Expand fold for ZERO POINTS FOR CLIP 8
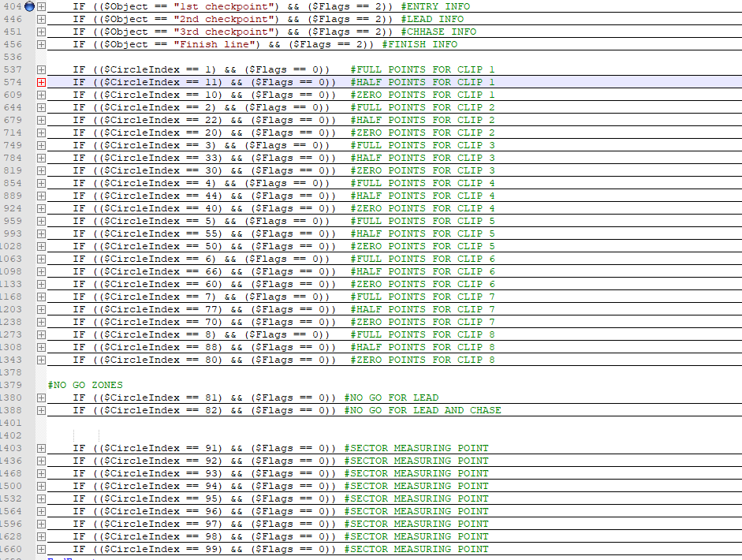This screenshot has width=742, height=560. [41, 360]
